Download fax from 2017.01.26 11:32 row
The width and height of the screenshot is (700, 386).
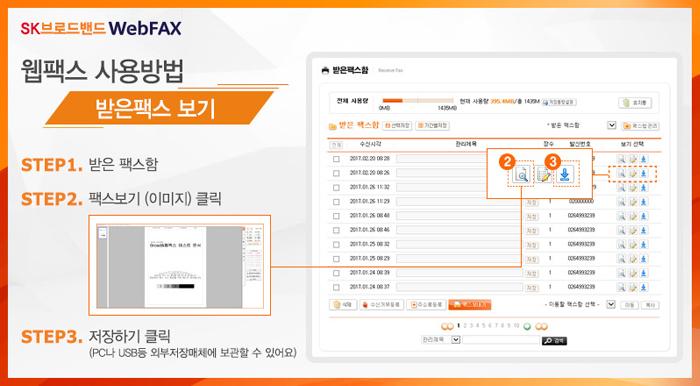pyautogui.click(x=643, y=187)
